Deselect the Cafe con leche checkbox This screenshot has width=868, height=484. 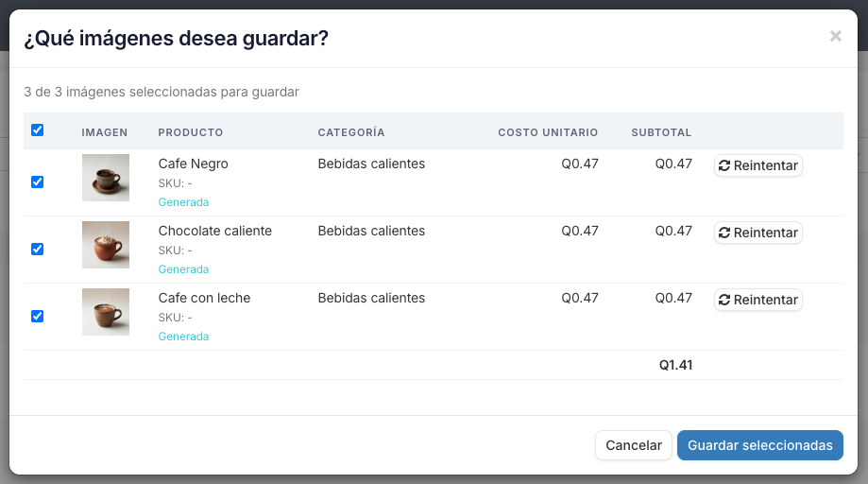click(37, 316)
